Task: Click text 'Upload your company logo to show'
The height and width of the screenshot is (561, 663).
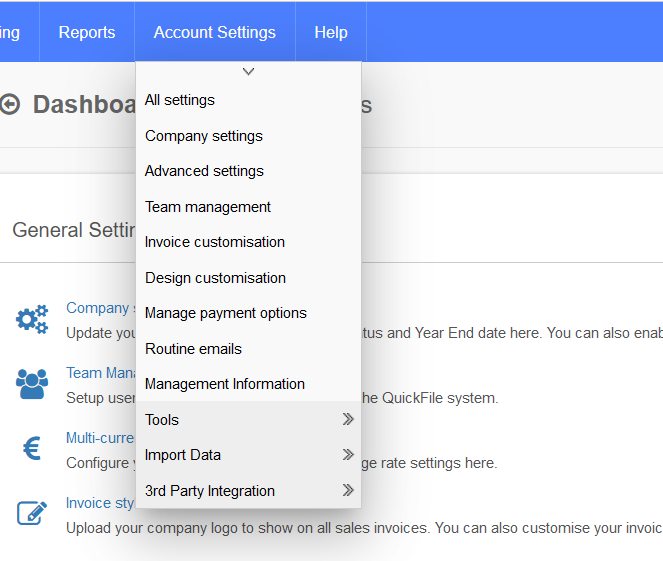Action: (175, 528)
